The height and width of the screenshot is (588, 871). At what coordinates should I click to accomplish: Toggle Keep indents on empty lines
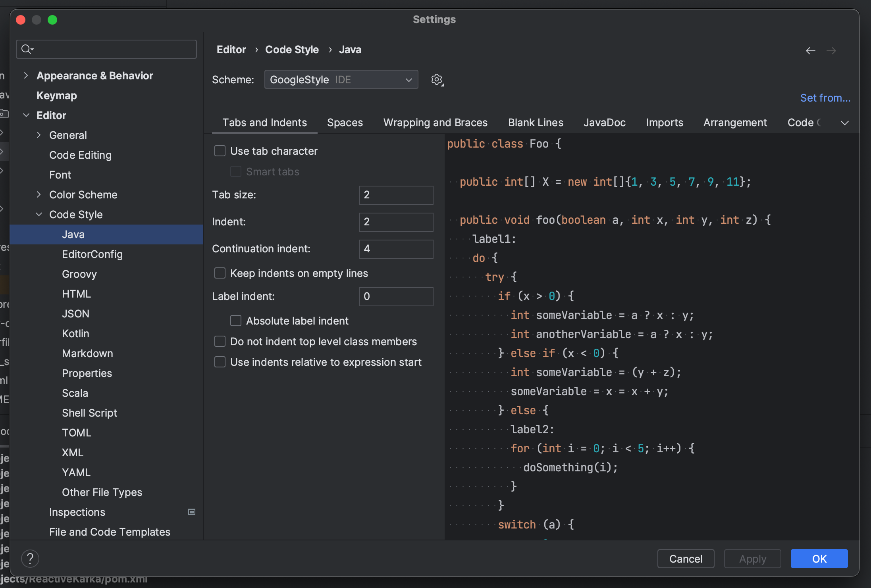(220, 273)
